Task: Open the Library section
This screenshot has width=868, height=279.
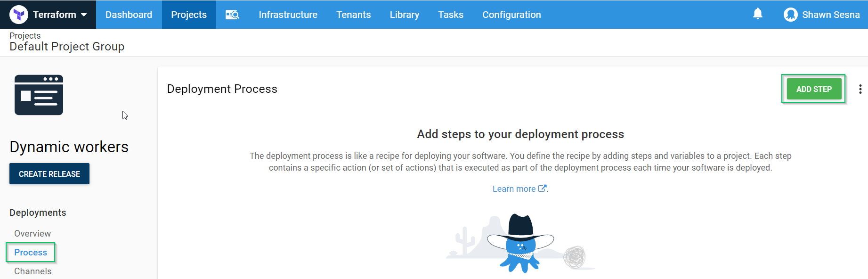Action: [404, 15]
